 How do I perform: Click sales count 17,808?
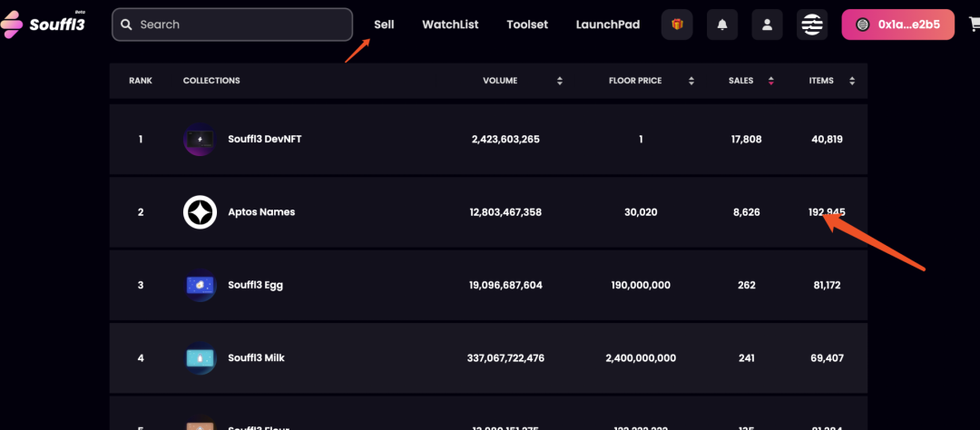pos(746,140)
